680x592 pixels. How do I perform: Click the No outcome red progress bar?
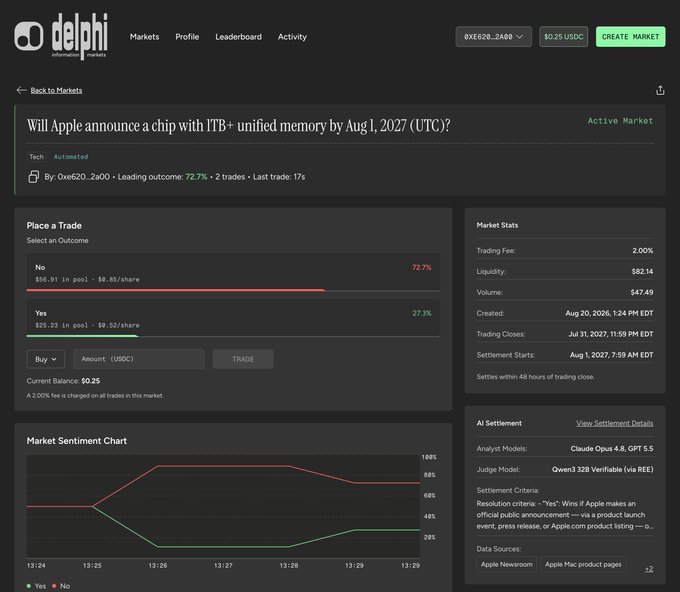176,290
